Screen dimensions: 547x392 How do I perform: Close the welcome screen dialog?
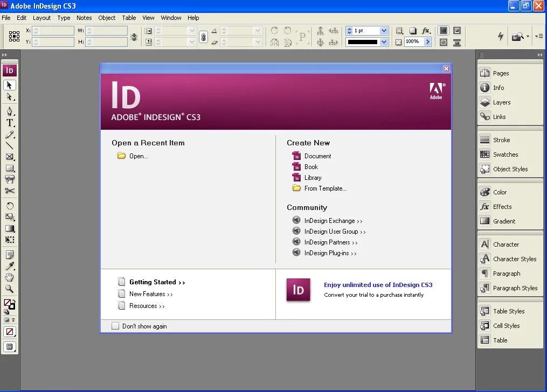tap(446, 68)
